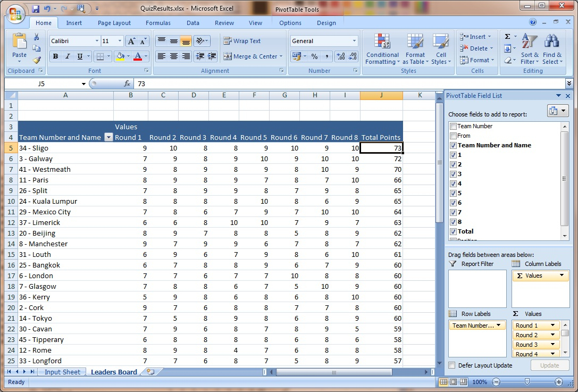
Task: Uncheck the Total field checkbox
Action: 453,231
